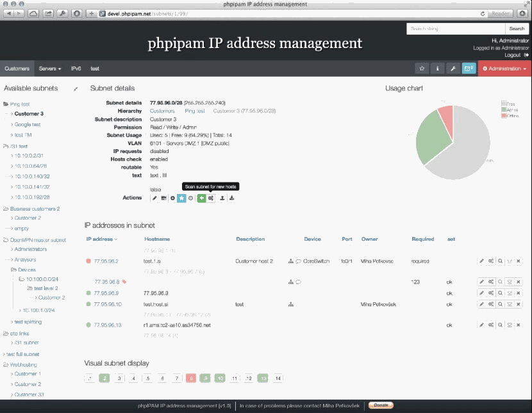Delete IP address 77.95.96.9 with X icon
The height and width of the screenshot is (413, 532).
click(x=519, y=293)
